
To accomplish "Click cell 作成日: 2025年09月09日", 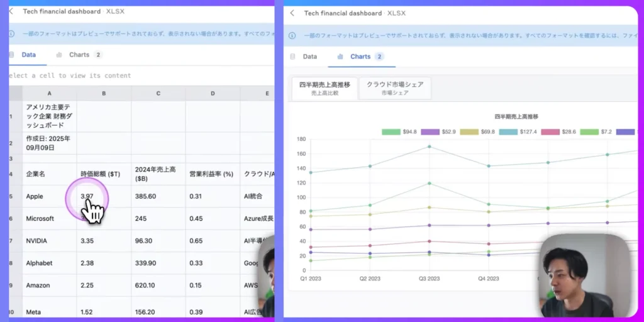I will point(49,143).
